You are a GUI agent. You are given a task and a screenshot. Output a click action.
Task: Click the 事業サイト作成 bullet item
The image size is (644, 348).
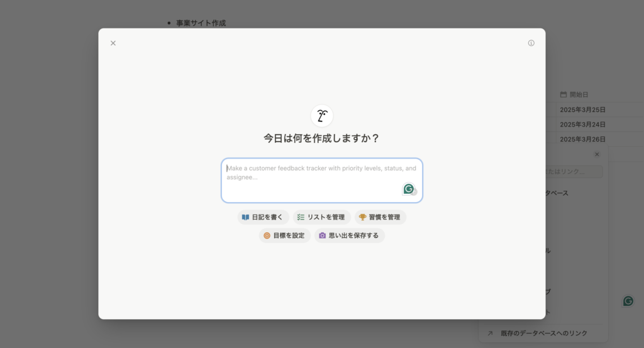tap(201, 23)
